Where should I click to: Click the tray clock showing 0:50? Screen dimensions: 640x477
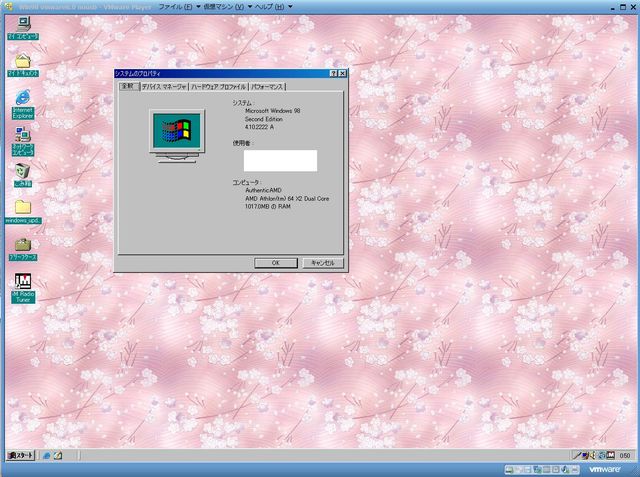pos(624,456)
